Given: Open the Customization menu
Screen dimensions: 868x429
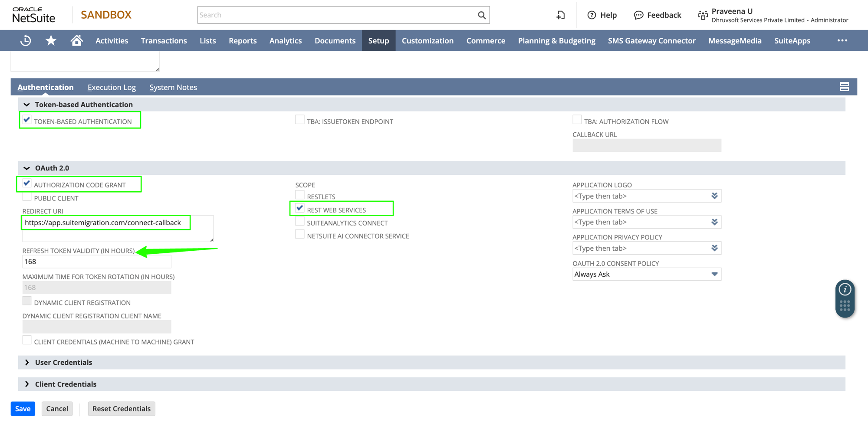Looking at the screenshot, I should [427, 41].
